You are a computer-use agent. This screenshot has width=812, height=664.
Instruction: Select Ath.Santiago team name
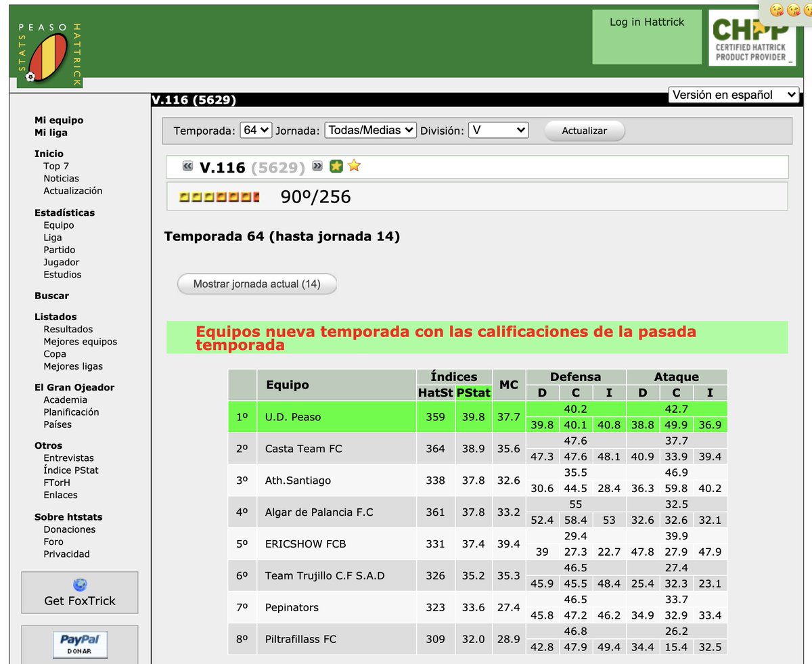click(298, 481)
